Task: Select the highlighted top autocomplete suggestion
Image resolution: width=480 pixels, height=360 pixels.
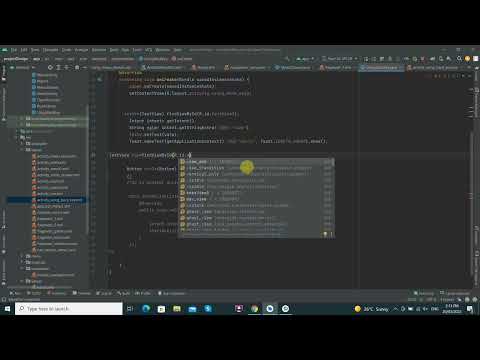Action: click(x=256, y=162)
